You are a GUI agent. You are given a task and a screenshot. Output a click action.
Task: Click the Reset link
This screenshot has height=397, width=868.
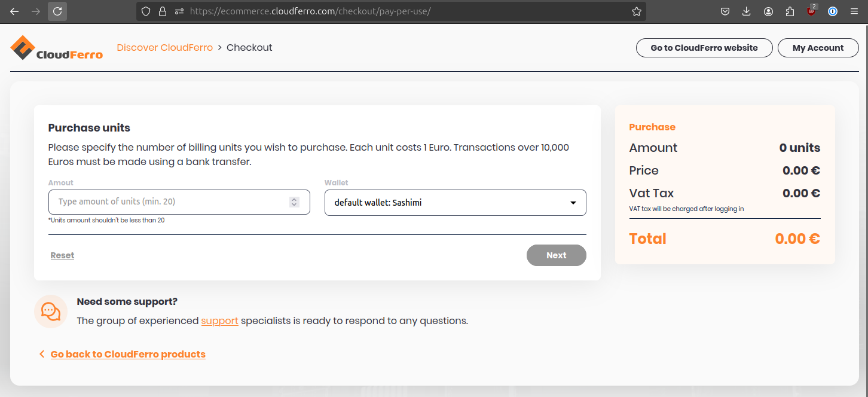pos(62,255)
